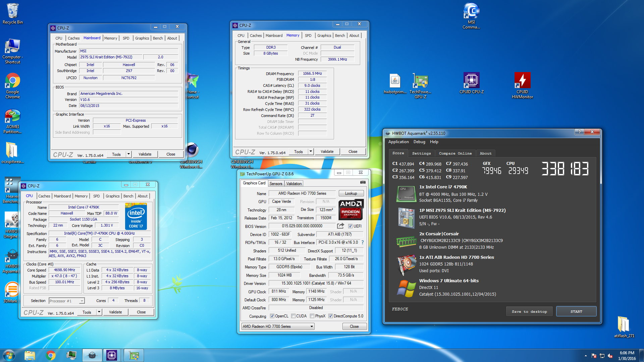This screenshot has height=362, width=644.
Task: Click About tab in Aquamark
Action: pos(485,153)
